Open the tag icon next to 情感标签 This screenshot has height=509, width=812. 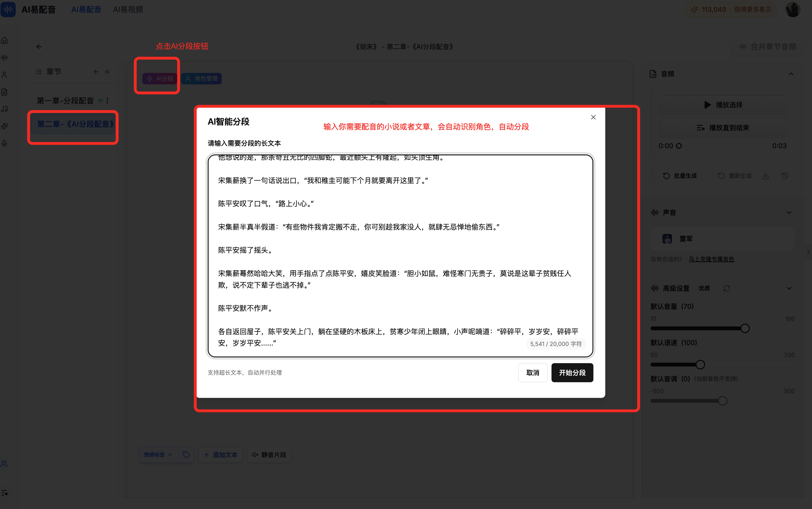(x=186, y=455)
